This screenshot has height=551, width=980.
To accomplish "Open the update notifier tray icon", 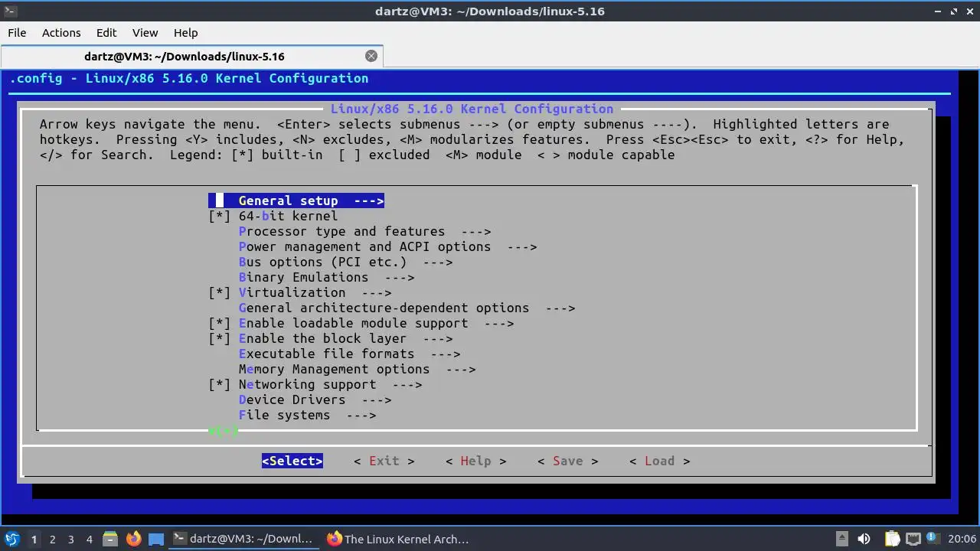I will pyautogui.click(x=933, y=539).
